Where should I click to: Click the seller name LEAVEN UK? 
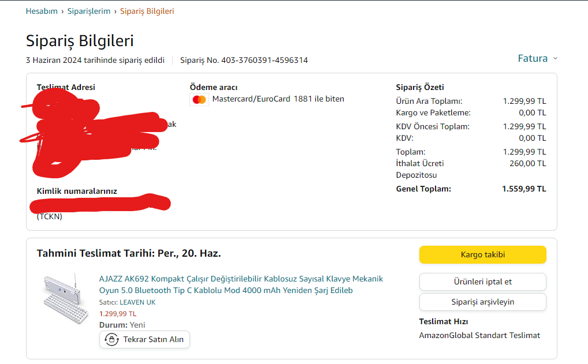coord(137,302)
